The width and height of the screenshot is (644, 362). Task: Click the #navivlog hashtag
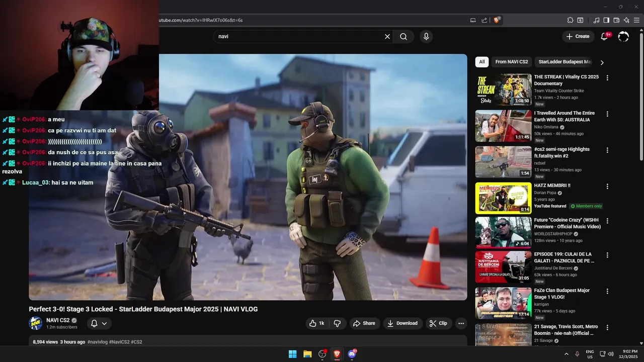point(97,342)
